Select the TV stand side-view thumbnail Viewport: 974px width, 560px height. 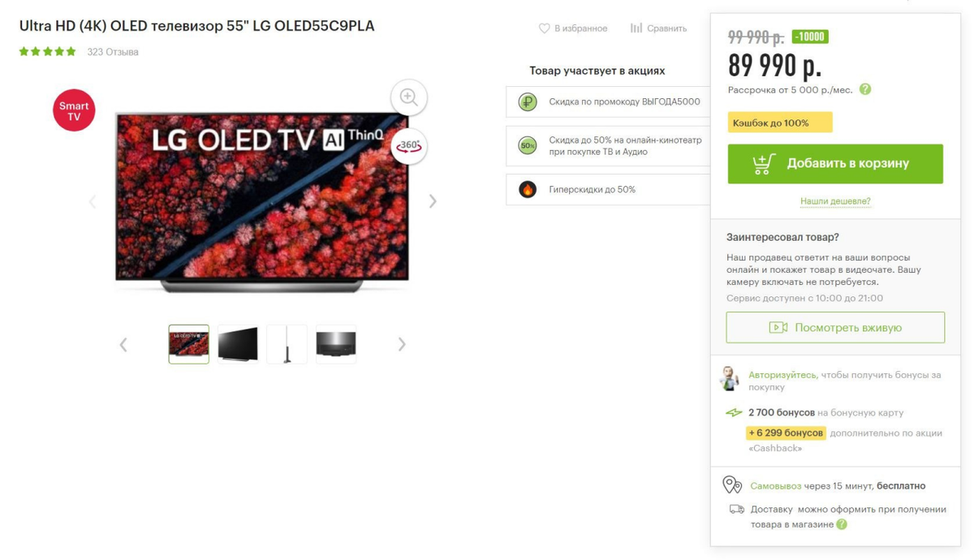click(x=287, y=344)
